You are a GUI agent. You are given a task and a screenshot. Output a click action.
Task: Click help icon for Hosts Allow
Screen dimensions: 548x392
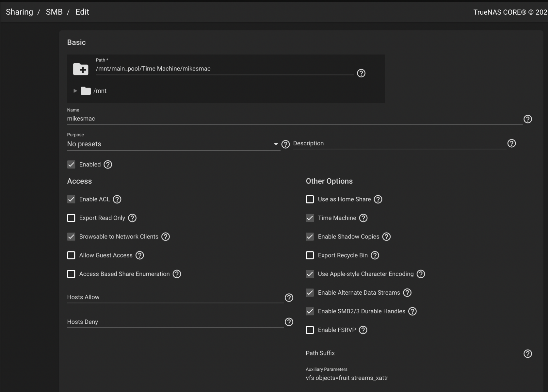[x=289, y=298]
